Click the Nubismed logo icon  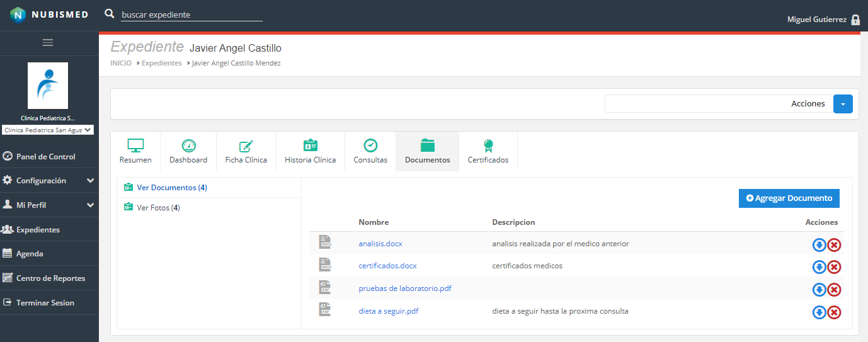coord(18,14)
